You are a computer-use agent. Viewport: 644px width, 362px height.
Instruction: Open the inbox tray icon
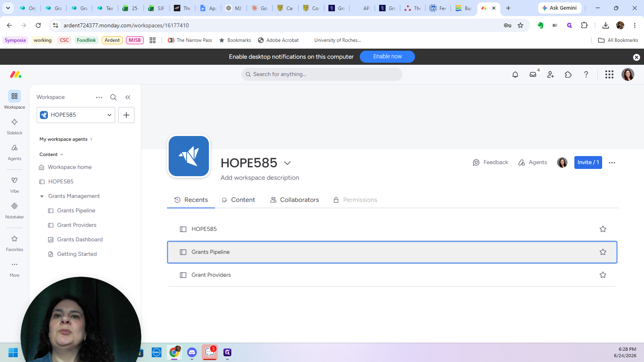pyautogui.click(x=533, y=74)
